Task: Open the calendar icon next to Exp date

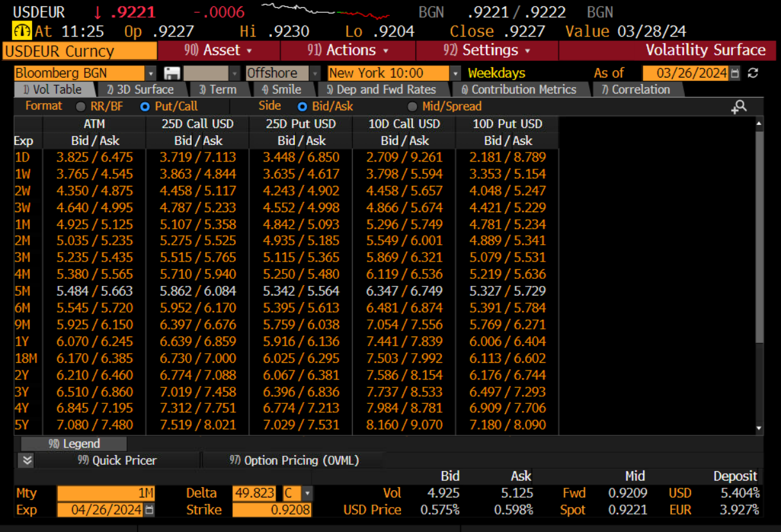Action: pos(149,510)
